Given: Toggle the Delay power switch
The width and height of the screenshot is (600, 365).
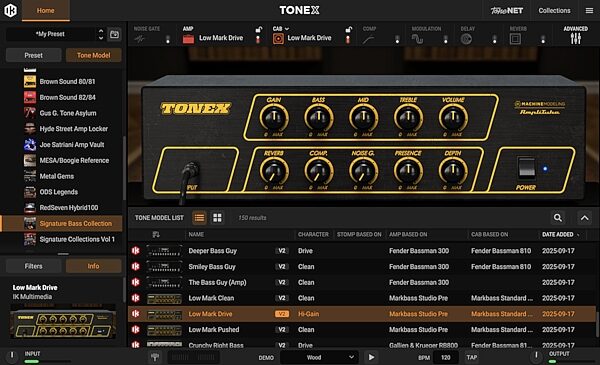Looking at the screenshot, I should click(x=494, y=39).
